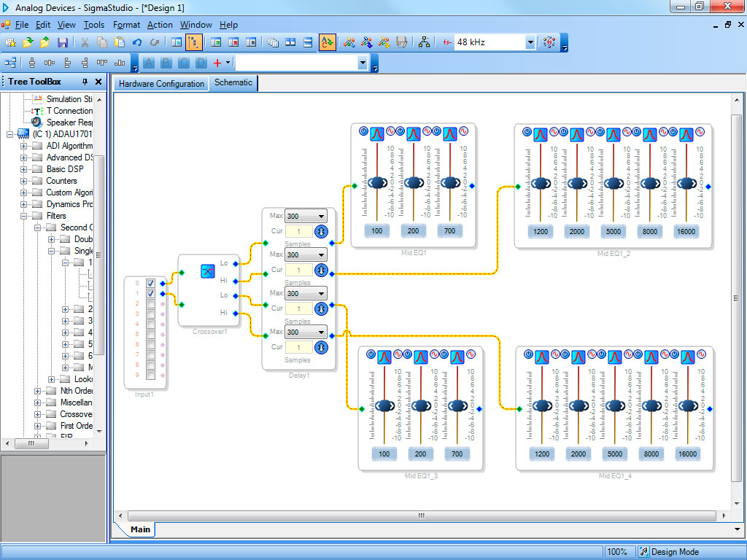The height and width of the screenshot is (560, 747).
Task: Collapse the Filters folder in the tree
Action: [24, 216]
